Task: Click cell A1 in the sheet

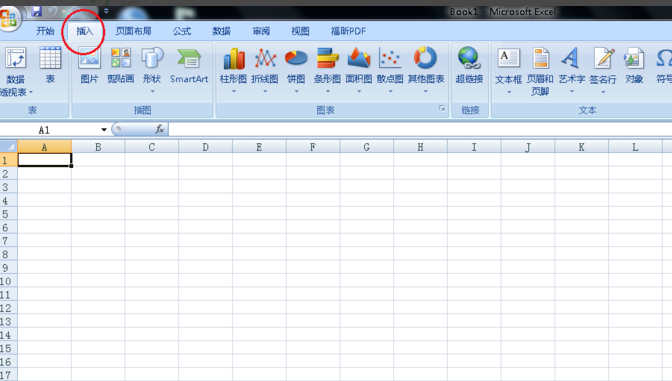Action: click(x=45, y=160)
